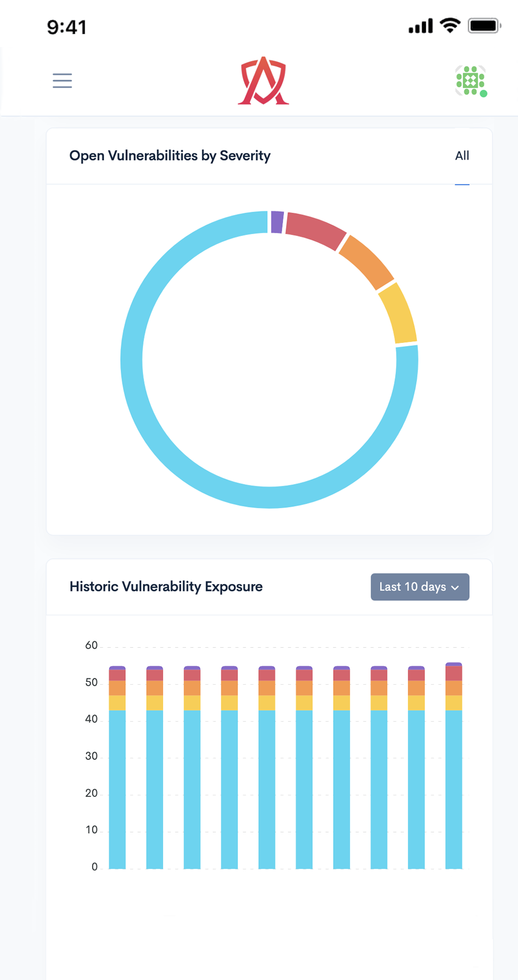Click the 20 y-axis label
The image size is (518, 980).
(91, 793)
